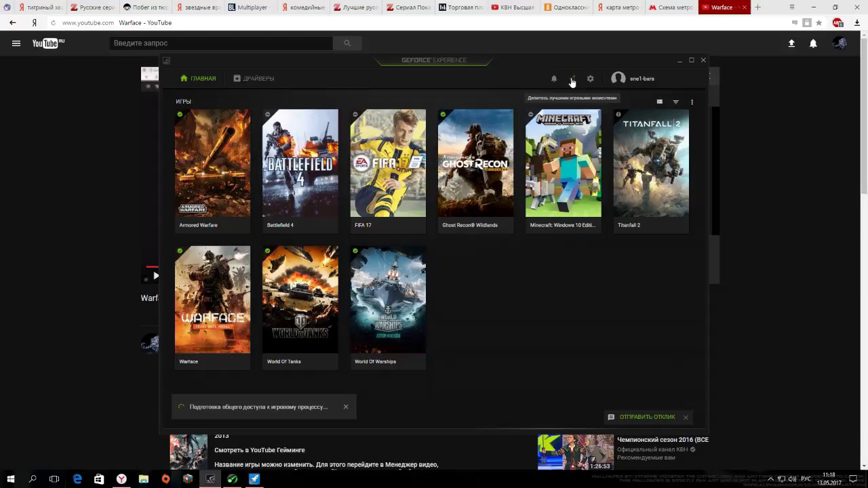This screenshot has width=868, height=488.
Task: Click the YouTube upload icon
Action: coord(791,43)
